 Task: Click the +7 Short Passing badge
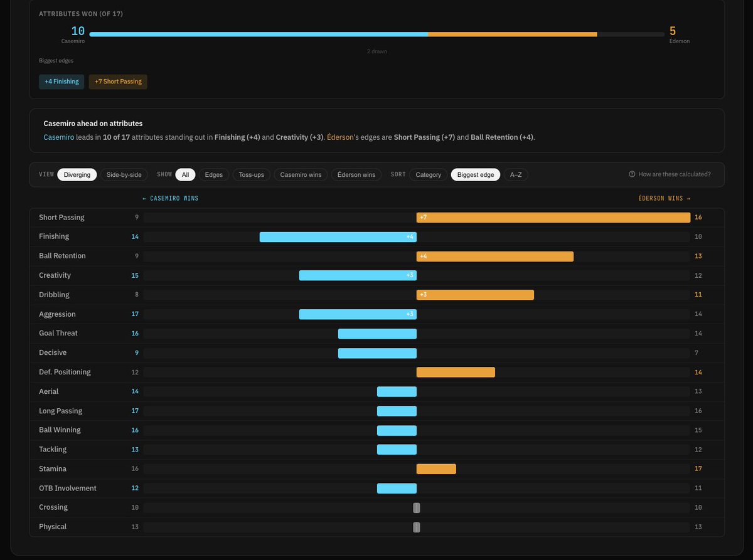[118, 82]
